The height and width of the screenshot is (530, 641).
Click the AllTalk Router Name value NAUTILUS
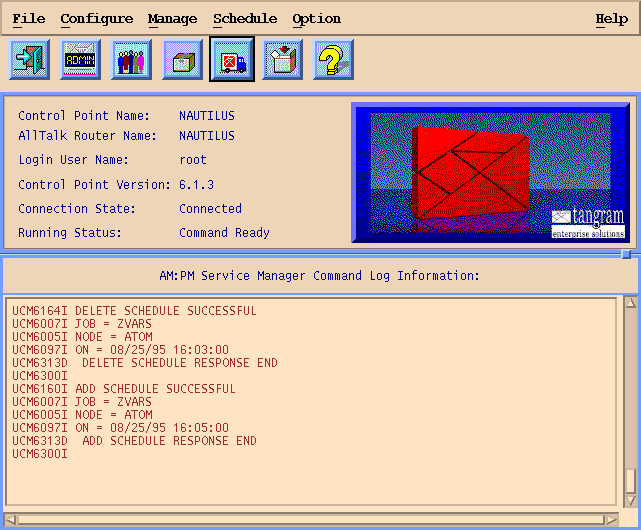207,136
